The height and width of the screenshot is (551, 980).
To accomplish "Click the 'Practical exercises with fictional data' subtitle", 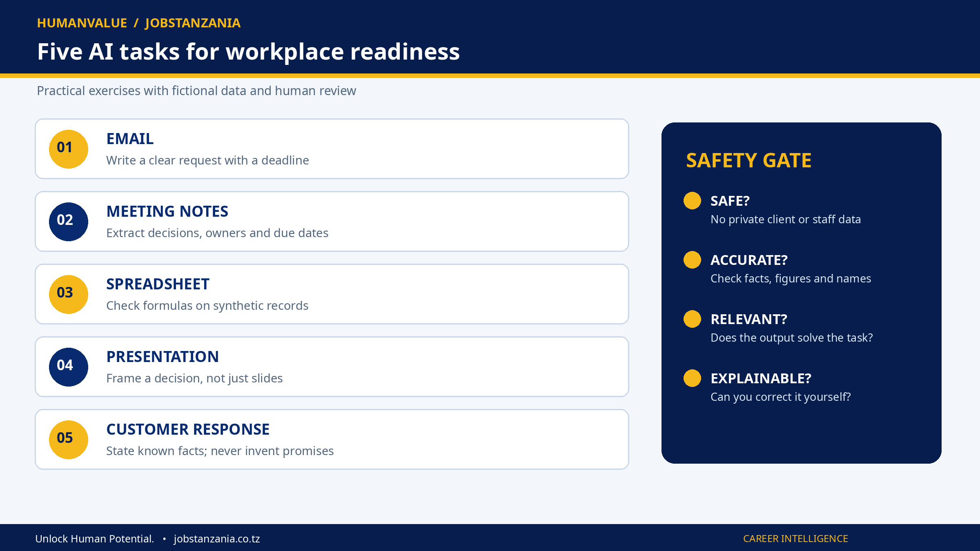I will pyautogui.click(x=196, y=91).
